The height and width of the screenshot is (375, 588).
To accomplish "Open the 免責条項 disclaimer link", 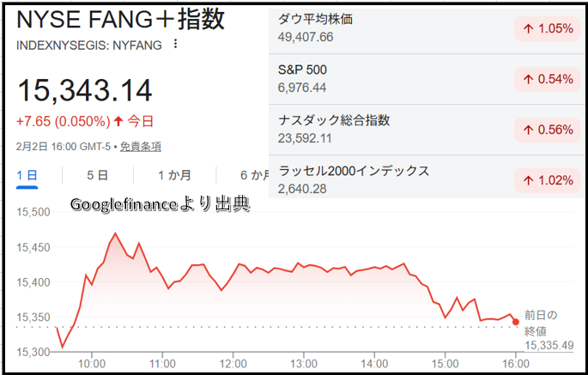I will click(140, 146).
